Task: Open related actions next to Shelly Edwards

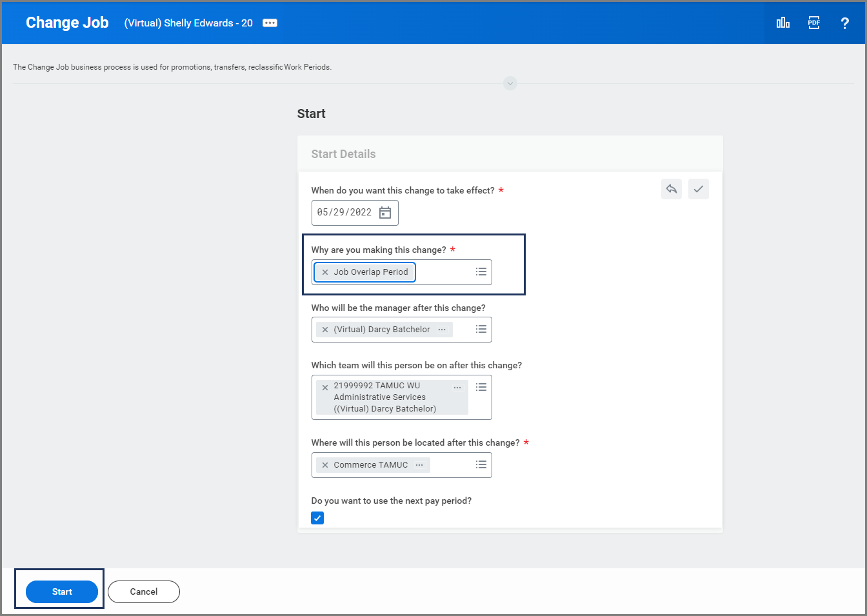Action: click(270, 23)
